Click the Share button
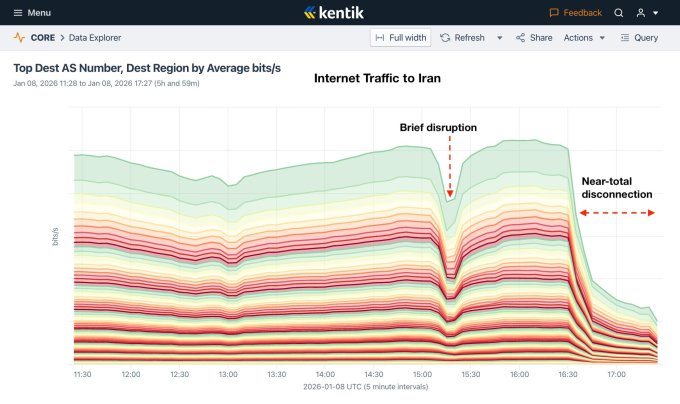This screenshot has width=680, height=404. click(x=534, y=37)
